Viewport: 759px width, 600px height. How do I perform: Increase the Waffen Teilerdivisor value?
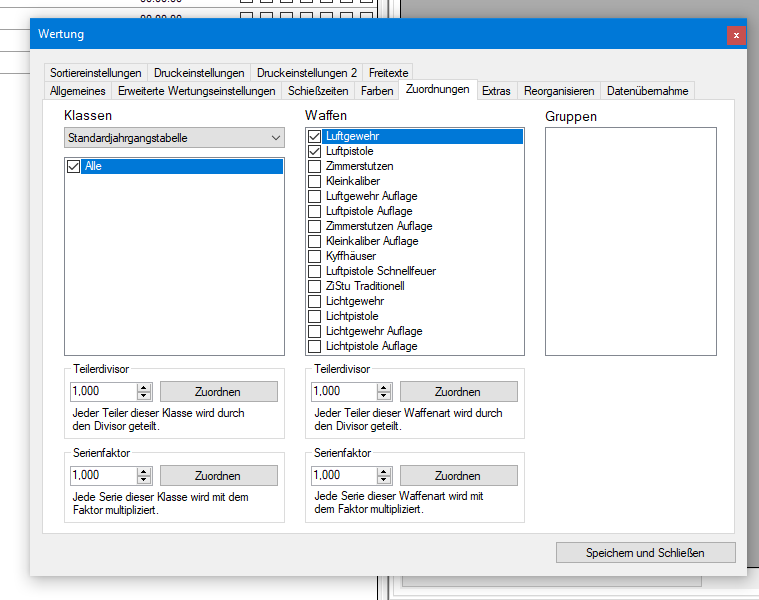click(385, 387)
